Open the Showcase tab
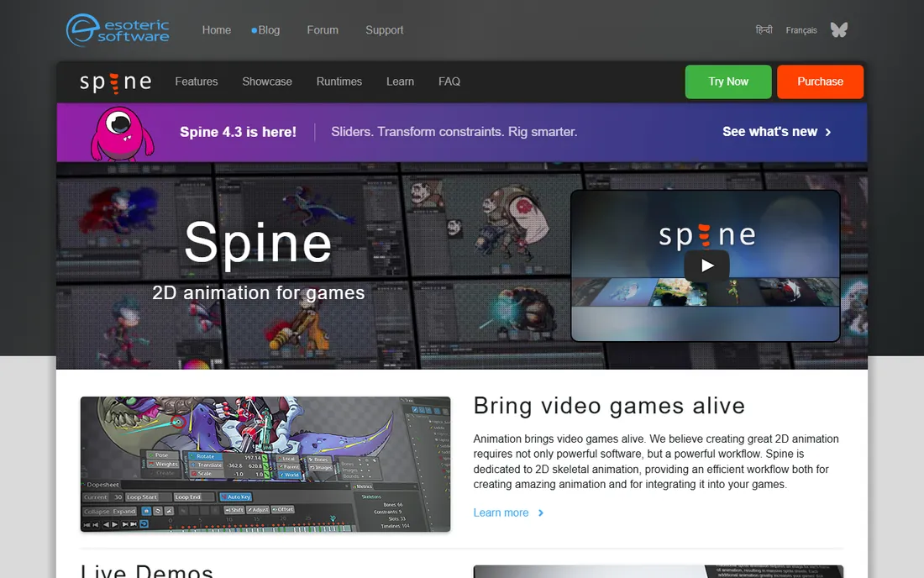Image resolution: width=924 pixels, height=578 pixels. [267, 81]
